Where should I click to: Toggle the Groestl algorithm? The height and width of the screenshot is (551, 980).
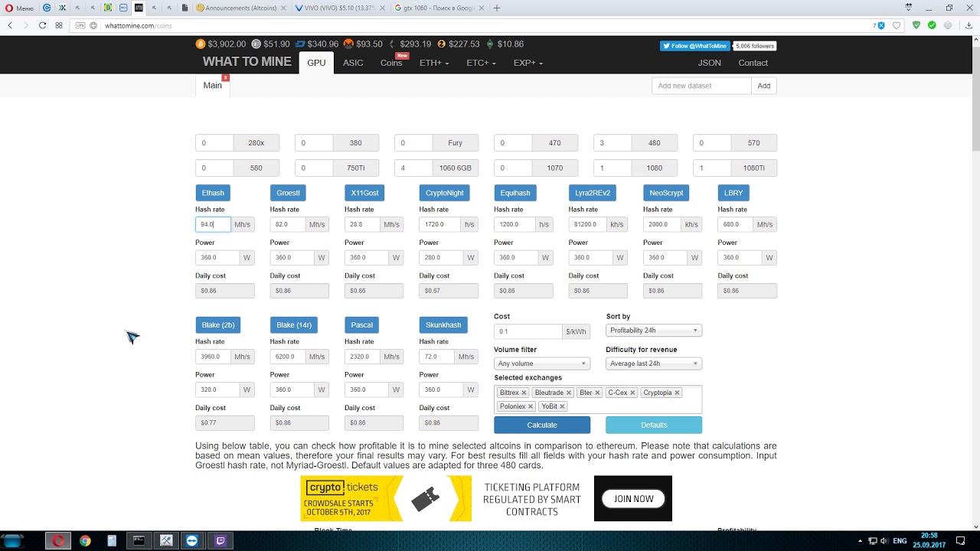tap(289, 193)
